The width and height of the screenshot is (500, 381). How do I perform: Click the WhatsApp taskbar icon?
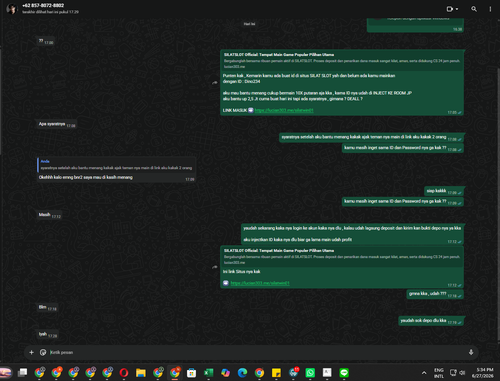(310, 372)
